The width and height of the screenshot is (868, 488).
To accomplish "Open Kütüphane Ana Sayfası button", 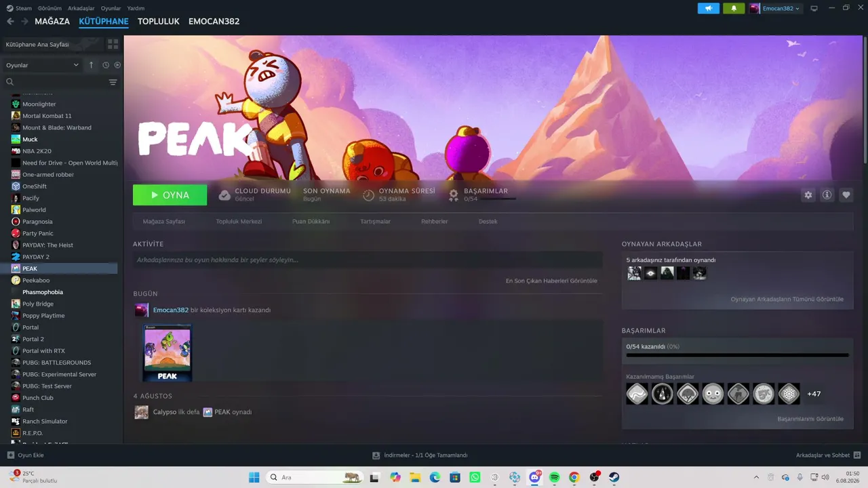I will pos(52,44).
